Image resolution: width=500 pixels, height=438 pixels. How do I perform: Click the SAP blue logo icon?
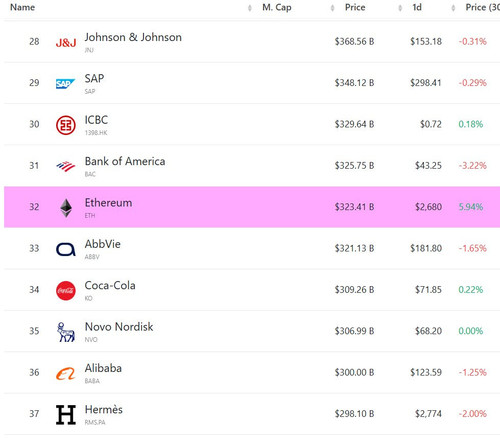[65, 84]
